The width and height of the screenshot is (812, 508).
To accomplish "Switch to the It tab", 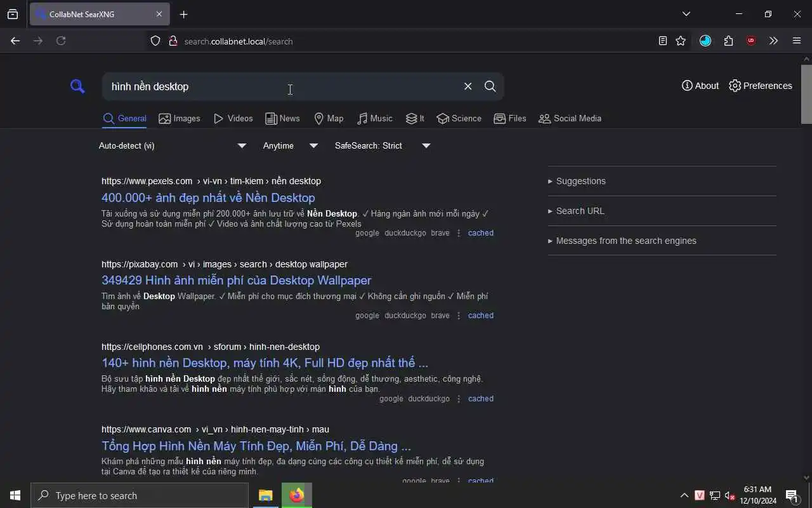I will pos(415,118).
